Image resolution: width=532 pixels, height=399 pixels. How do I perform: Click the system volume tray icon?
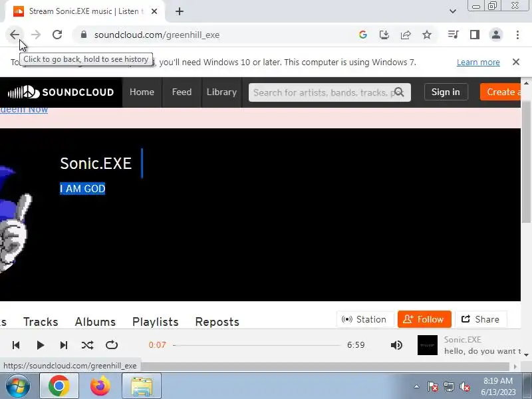click(464, 386)
